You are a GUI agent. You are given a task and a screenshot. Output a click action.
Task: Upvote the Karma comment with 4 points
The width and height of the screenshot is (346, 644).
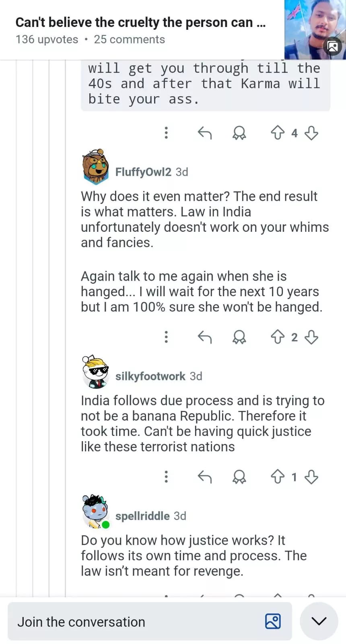278,132
